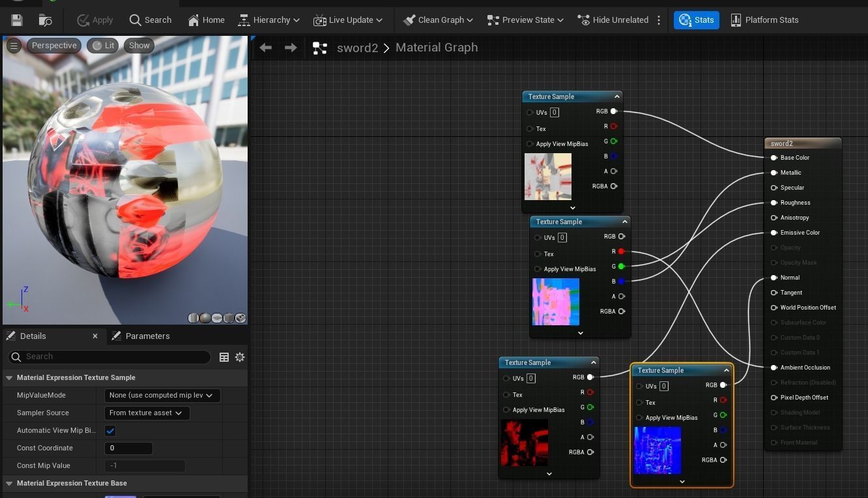868x498 pixels.
Task: Click the Roughness input pin on sword2
Action: point(774,203)
